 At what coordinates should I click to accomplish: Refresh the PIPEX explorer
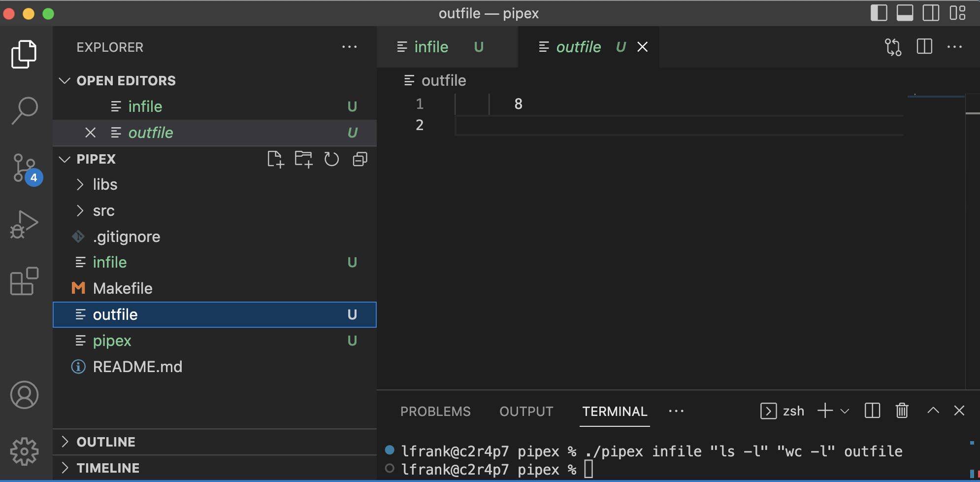click(331, 159)
